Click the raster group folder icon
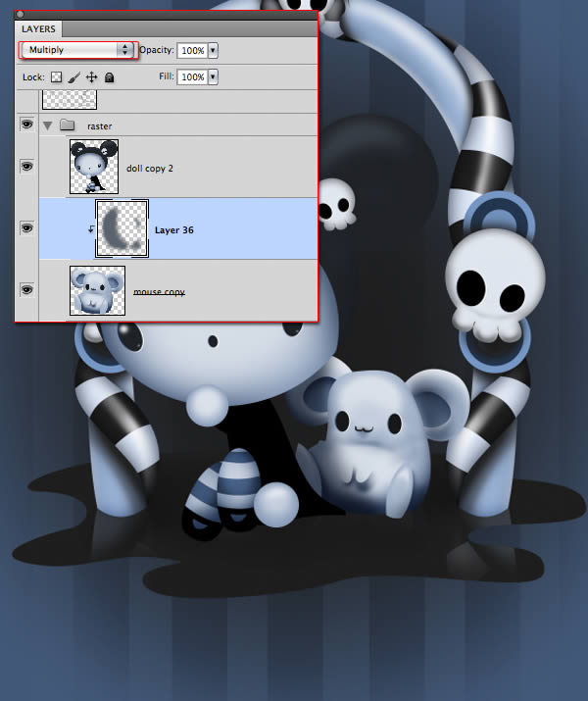Image resolution: width=588 pixels, height=701 pixels. (x=67, y=125)
